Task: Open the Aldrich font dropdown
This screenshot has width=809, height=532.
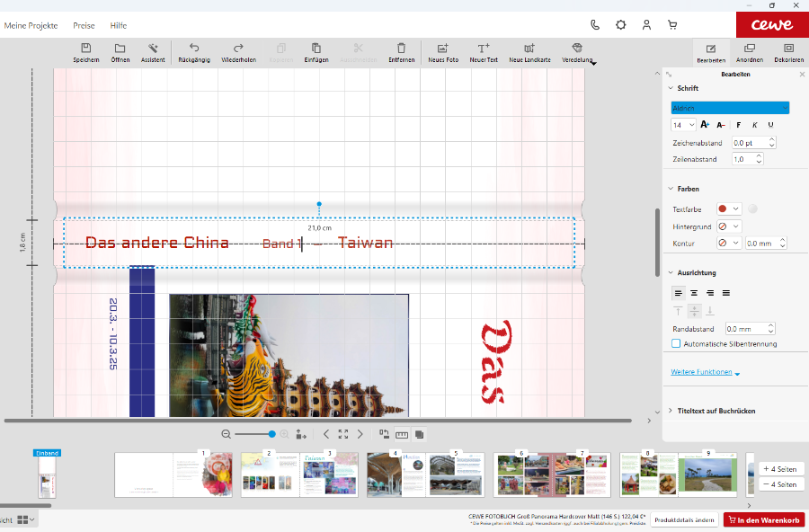Action: [730, 108]
